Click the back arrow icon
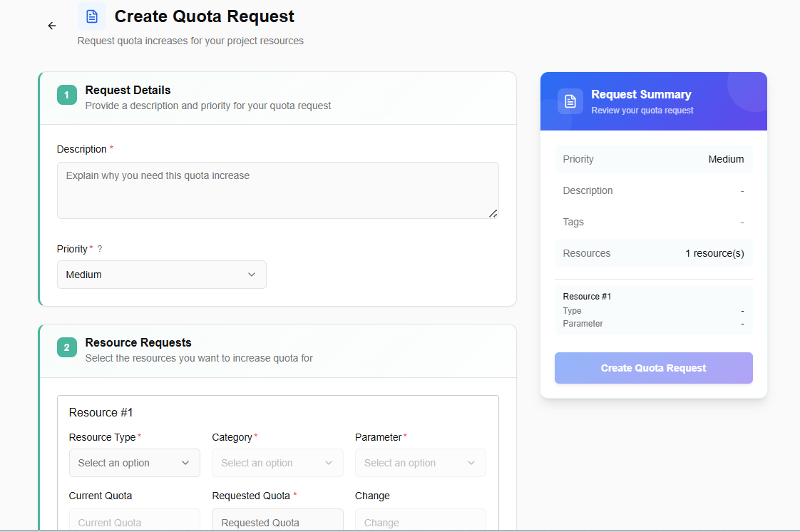 click(52, 26)
